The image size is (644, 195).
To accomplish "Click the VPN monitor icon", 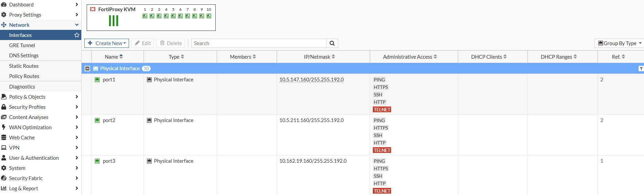I will tap(4, 148).
